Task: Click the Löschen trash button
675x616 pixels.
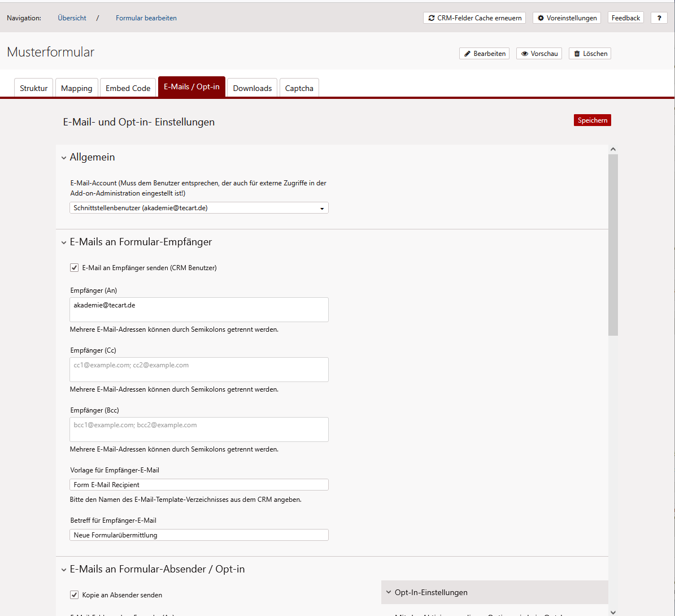Action: pos(590,54)
